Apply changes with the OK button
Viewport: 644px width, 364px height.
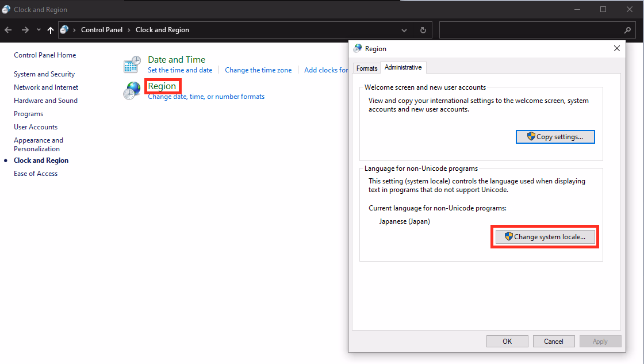click(507, 340)
